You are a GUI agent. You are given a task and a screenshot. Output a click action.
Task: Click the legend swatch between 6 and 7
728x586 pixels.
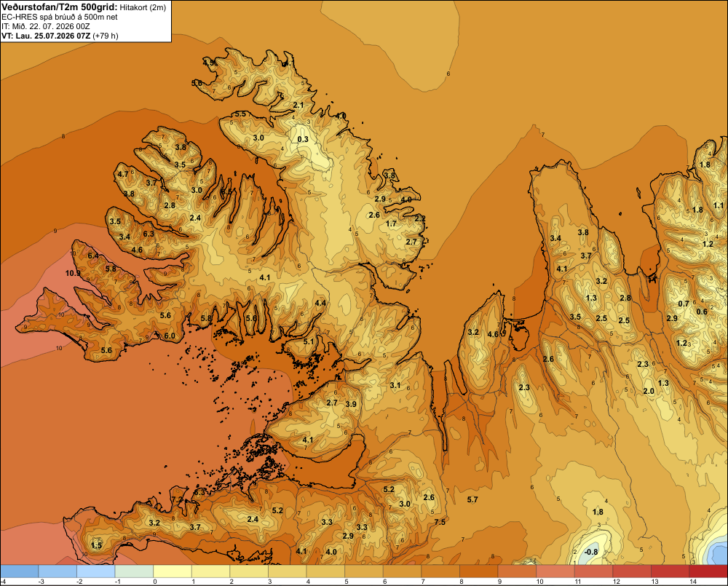402,571
